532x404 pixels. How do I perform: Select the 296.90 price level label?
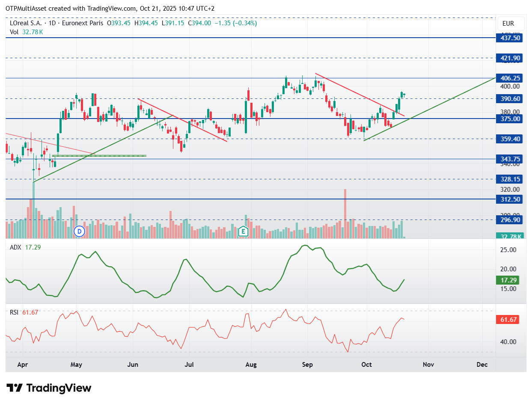pyautogui.click(x=510, y=220)
